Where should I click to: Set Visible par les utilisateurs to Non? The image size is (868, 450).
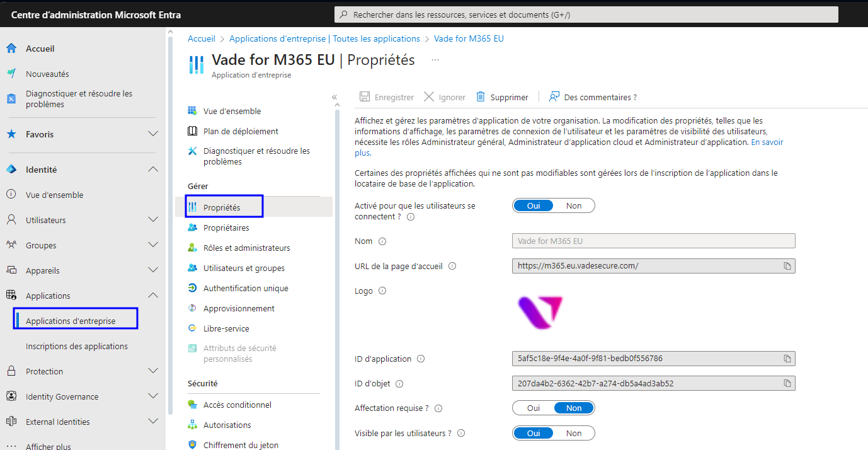coord(574,433)
